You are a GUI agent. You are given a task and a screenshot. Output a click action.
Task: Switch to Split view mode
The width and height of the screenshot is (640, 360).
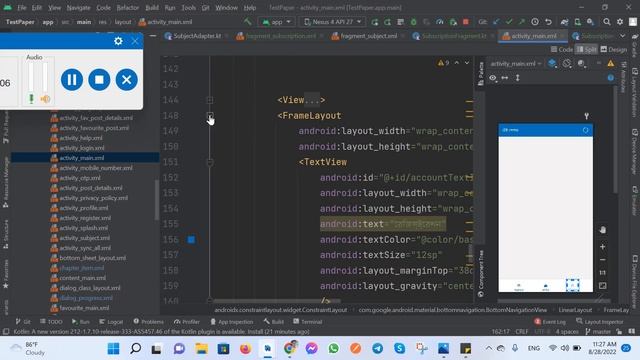(587, 49)
